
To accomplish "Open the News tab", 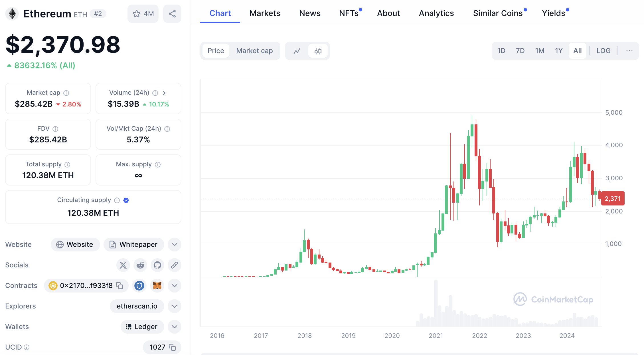I will 310,13.
